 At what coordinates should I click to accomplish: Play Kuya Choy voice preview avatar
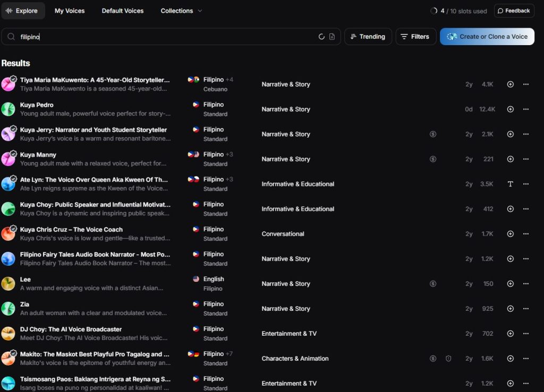(x=8, y=209)
